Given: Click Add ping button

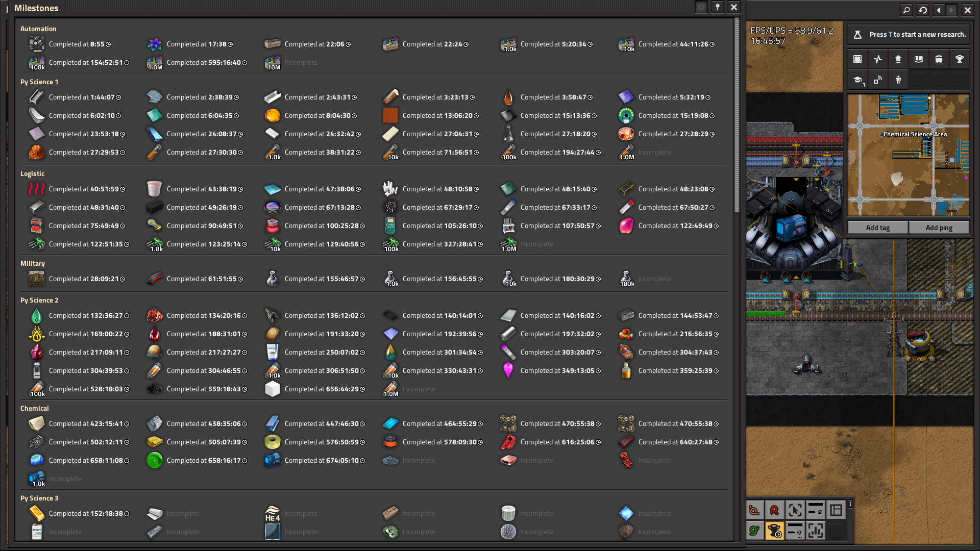Looking at the screenshot, I should [x=939, y=228].
